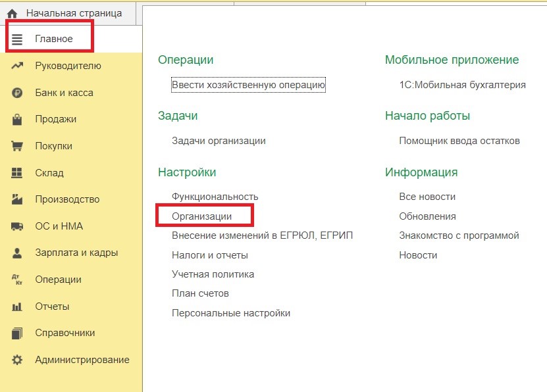Image resolution: width=547 pixels, height=392 pixels.
Task: Click the factory icon for Производство
Action: tap(17, 199)
